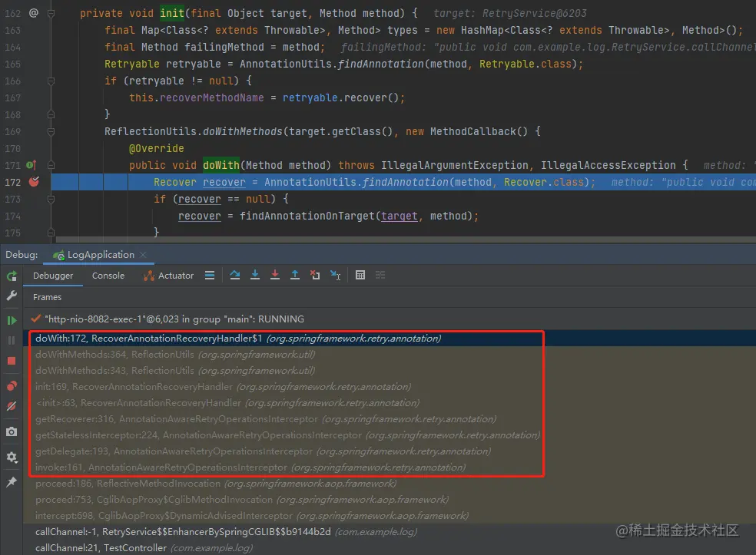Click Evaluate Expression calculator icon
This screenshot has width=756, height=555.
360,275
